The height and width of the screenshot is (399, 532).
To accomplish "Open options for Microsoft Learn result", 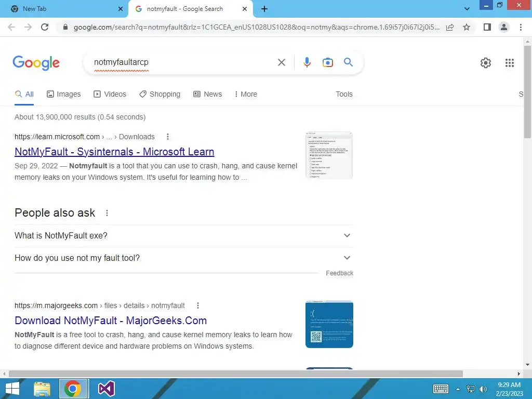I will point(168,137).
